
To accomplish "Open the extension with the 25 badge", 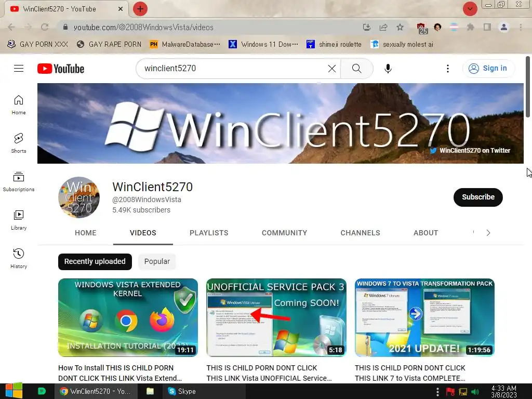I will click(422, 28).
